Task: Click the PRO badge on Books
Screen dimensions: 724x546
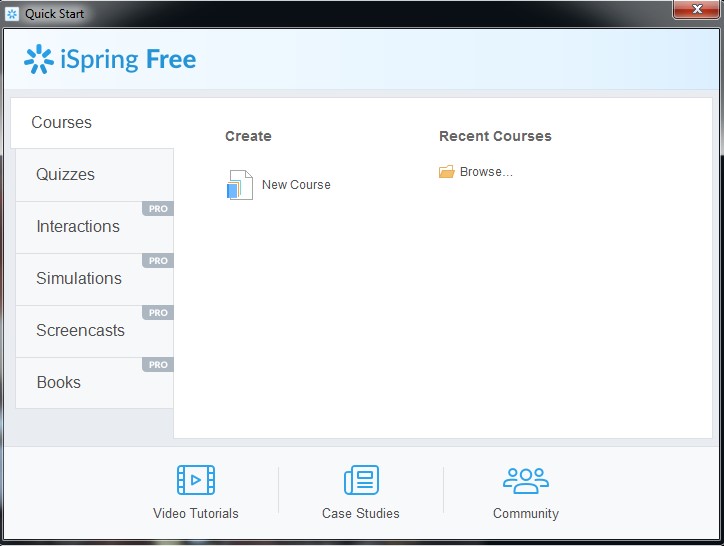Action: point(158,365)
